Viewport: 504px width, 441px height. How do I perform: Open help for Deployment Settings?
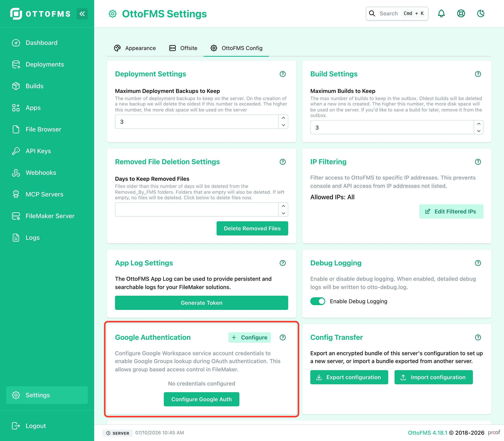pos(283,74)
